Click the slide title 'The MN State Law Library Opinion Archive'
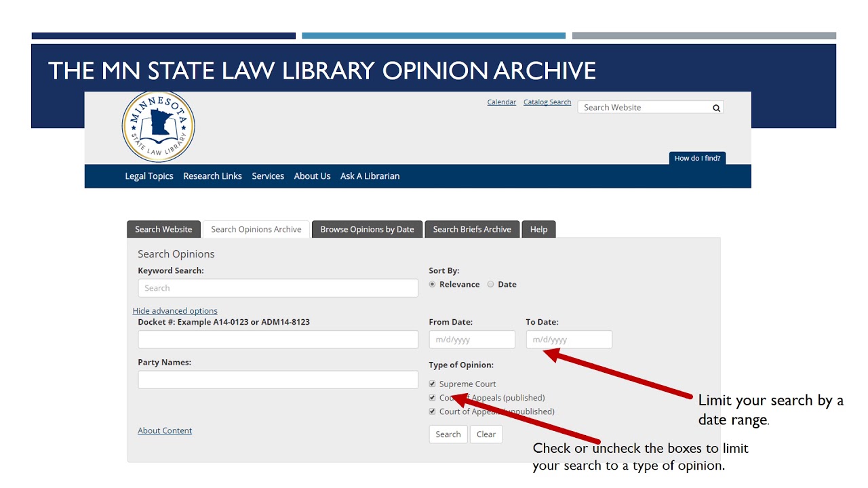Viewport: 868px width, 488px height. (x=322, y=70)
